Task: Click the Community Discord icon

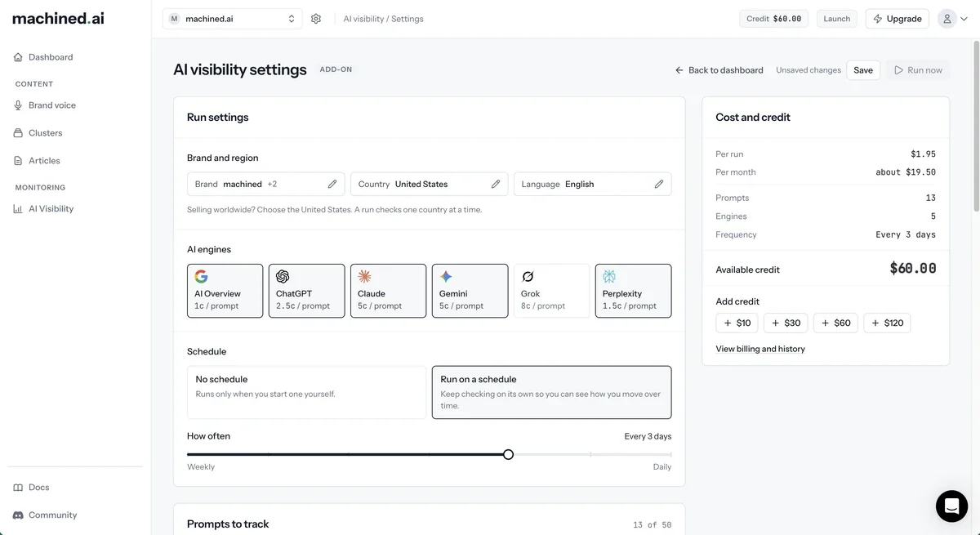Action: tap(19, 515)
